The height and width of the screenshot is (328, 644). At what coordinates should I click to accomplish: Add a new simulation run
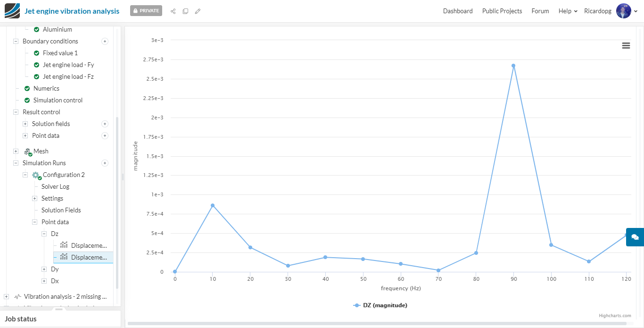click(x=105, y=163)
